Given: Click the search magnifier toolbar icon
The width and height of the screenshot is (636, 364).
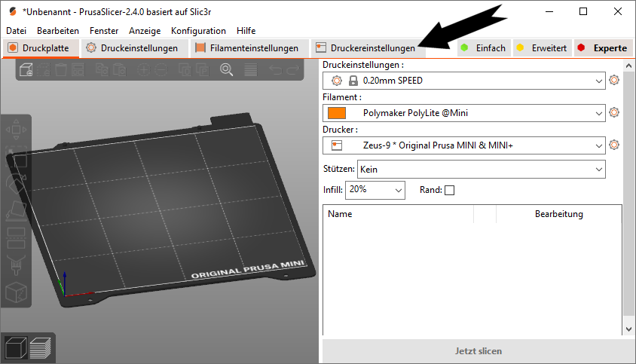Looking at the screenshot, I should click(x=226, y=70).
